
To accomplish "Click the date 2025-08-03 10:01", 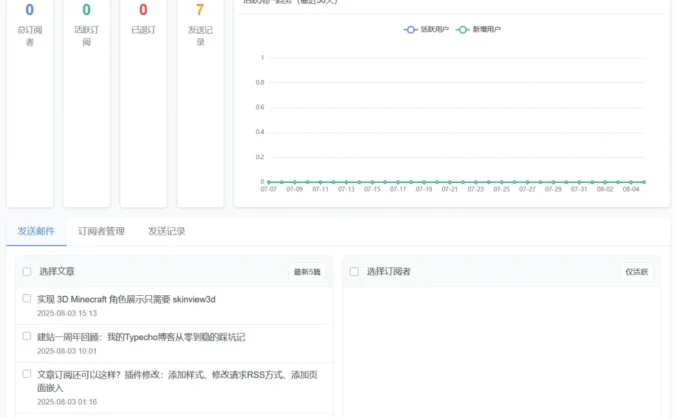I will 67,351.
